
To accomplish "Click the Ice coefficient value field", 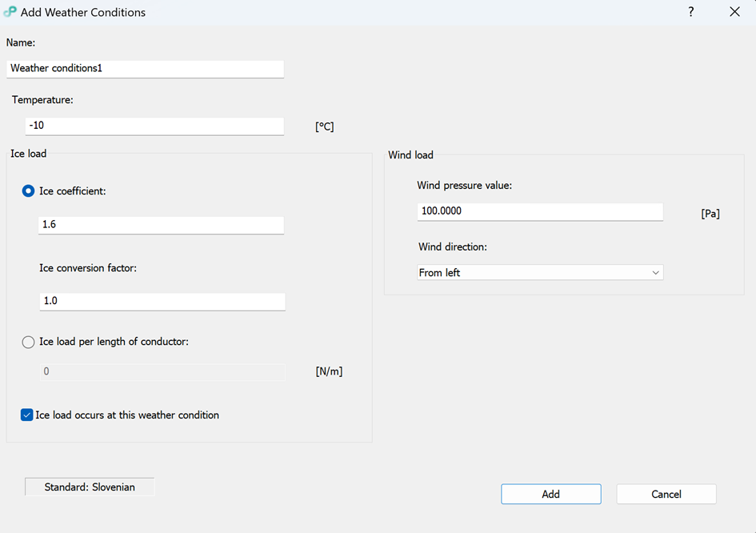I will point(162,225).
